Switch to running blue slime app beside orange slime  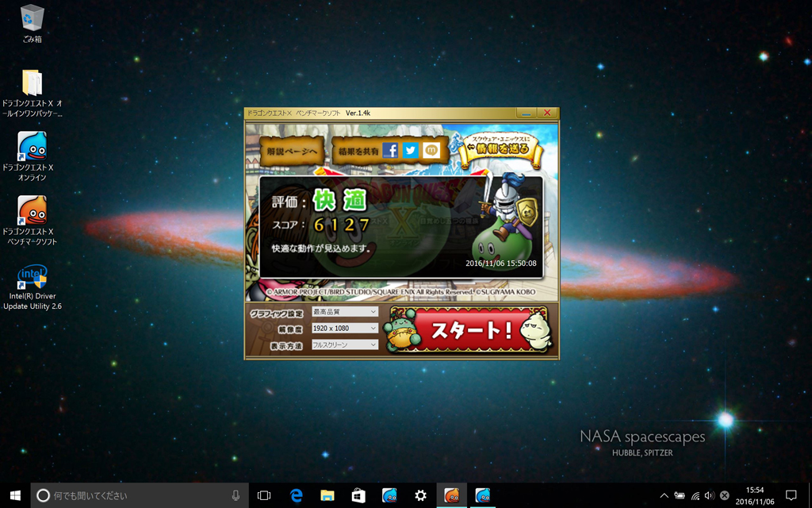tap(483, 495)
